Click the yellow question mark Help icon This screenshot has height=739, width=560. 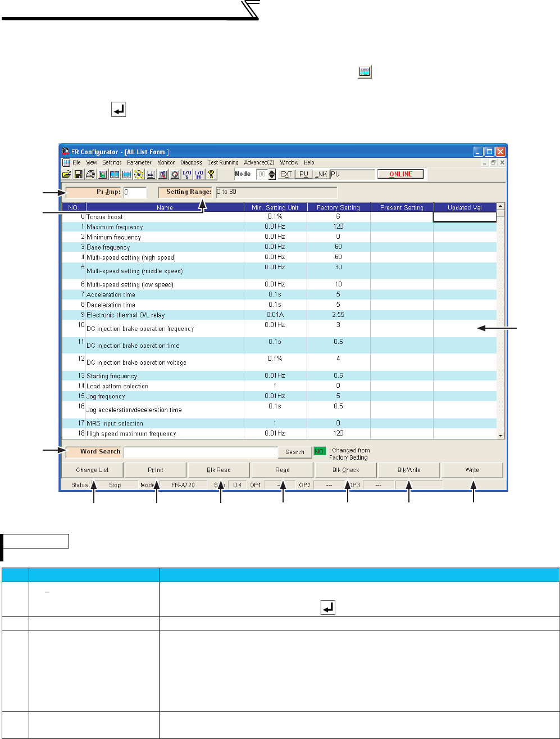[211, 174]
